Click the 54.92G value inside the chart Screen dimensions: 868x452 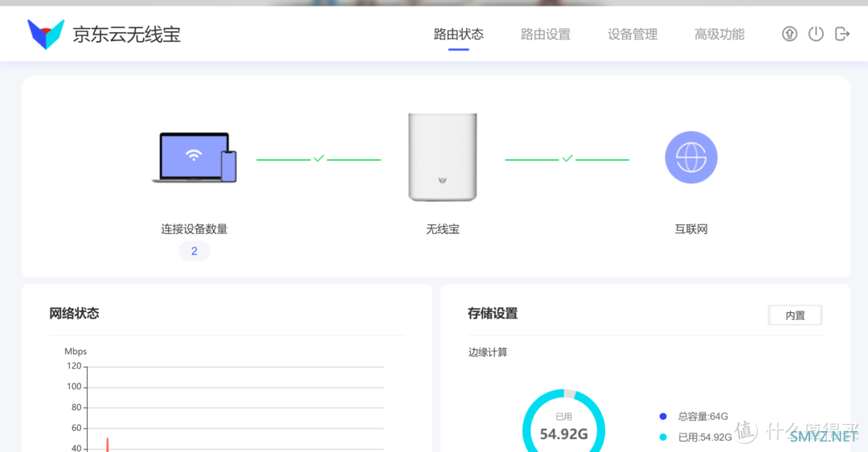click(x=563, y=434)
